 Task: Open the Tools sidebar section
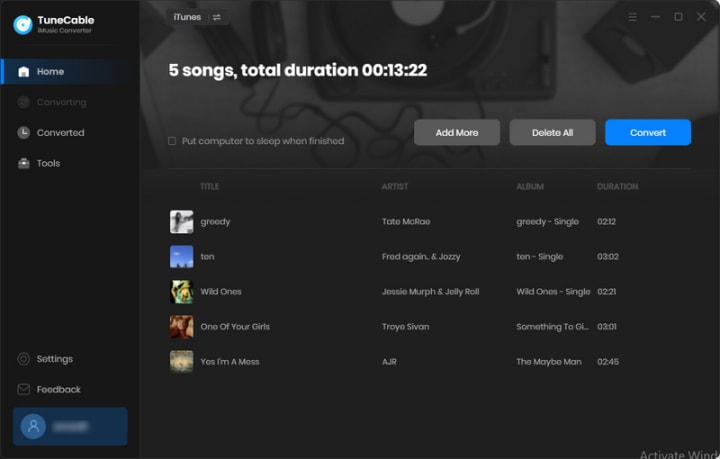coord(48,163)
